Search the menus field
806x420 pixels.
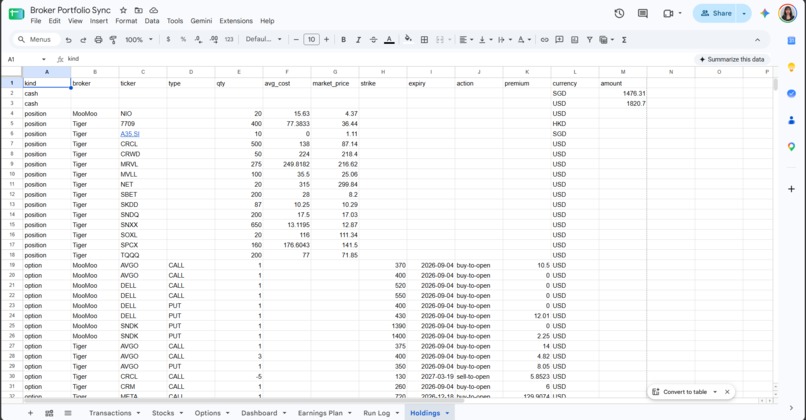pyautogui.click(x=36, y=40)
